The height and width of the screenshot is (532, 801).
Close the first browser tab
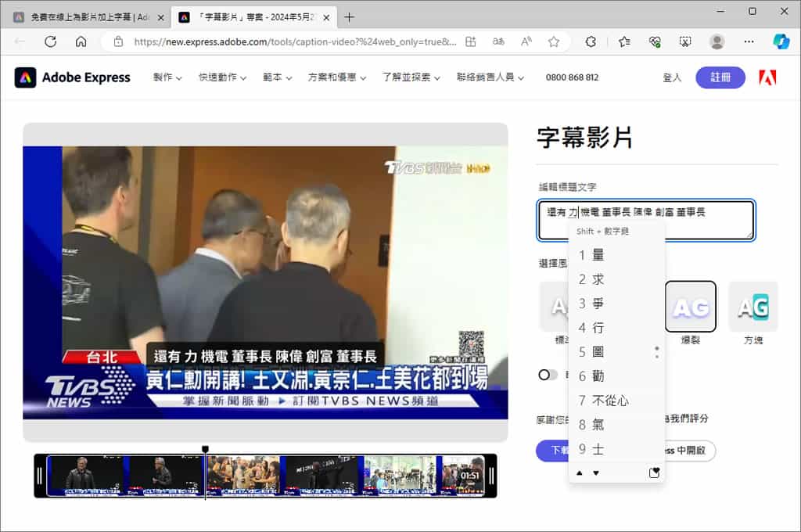point(160,17)
